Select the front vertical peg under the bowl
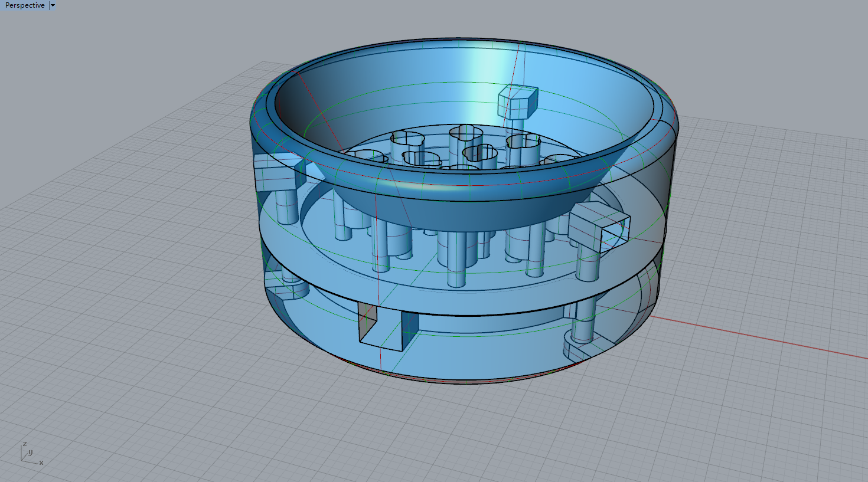The image size is (868, 482). pyautogui.click(x=456, y=260)
